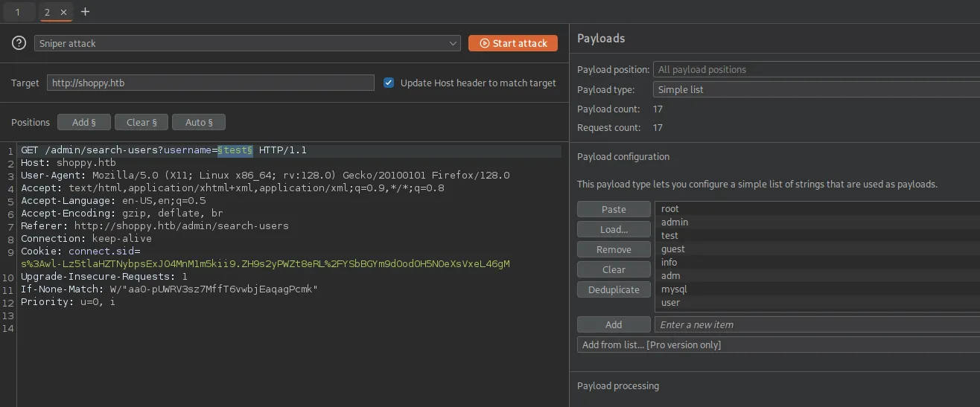This screenshot has width=980, height=407.
Task: Click the Deduplicate button
Action: pos(614,289)
